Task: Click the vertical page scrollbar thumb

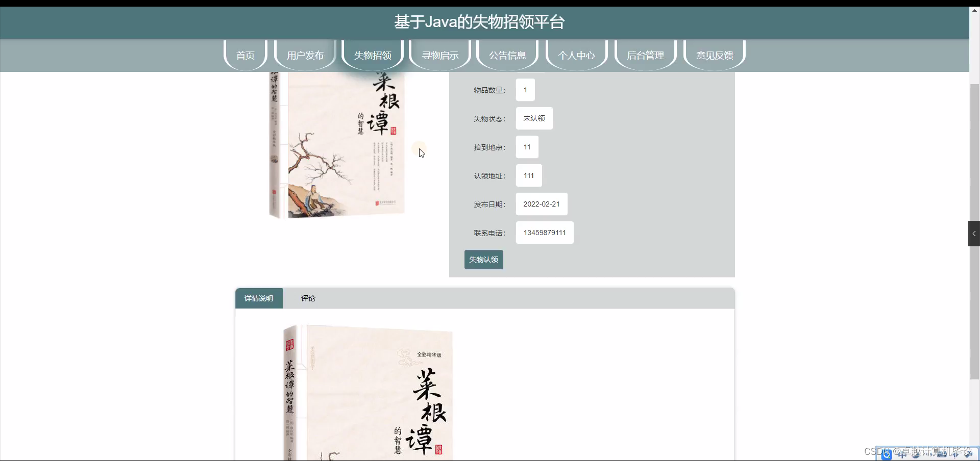Action: pyautogui.click(x=974, y=232)
